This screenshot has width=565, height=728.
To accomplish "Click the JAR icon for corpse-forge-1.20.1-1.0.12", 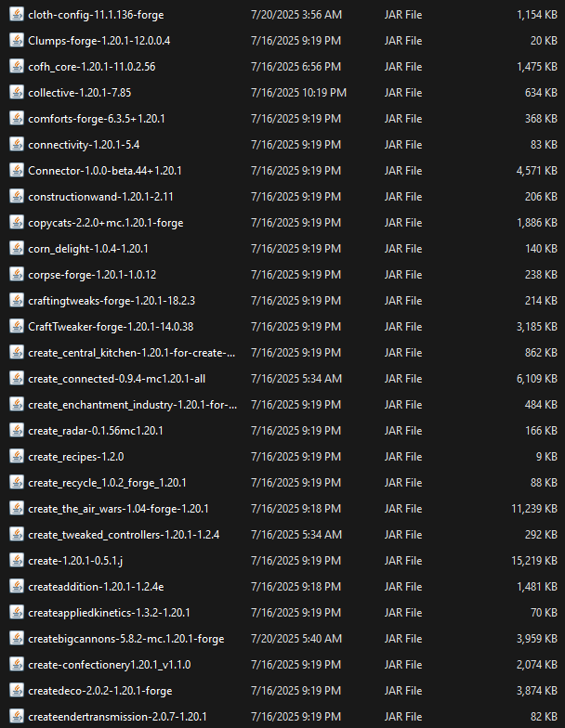I will pos(17,275).
